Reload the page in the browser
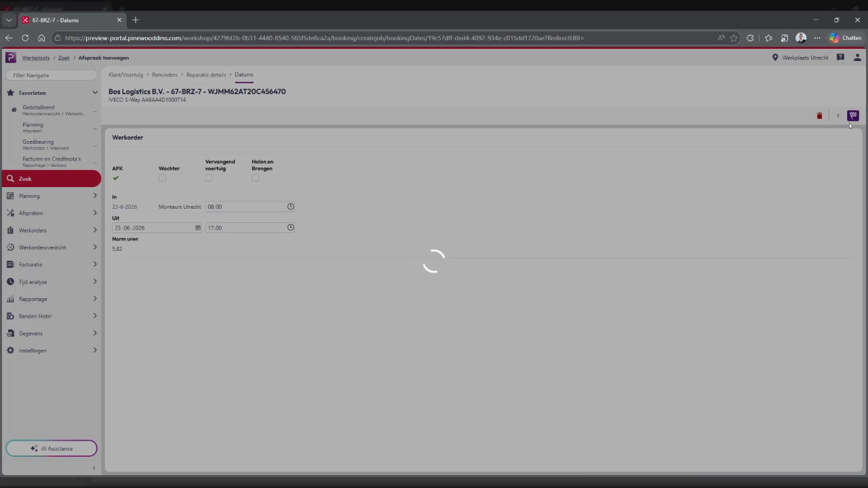Screen dimensions: 868x488 coord(25,38)
